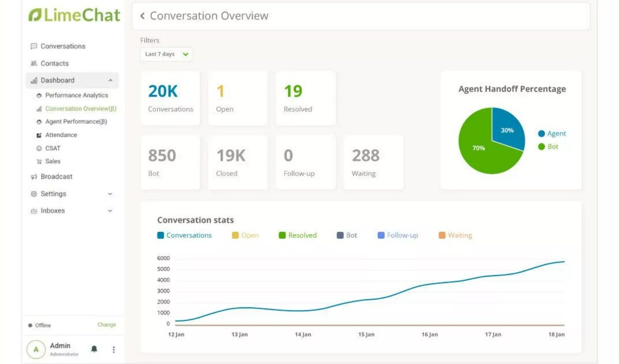
Task: Click the 19K Closed card
Action: (x=238, y=162)
